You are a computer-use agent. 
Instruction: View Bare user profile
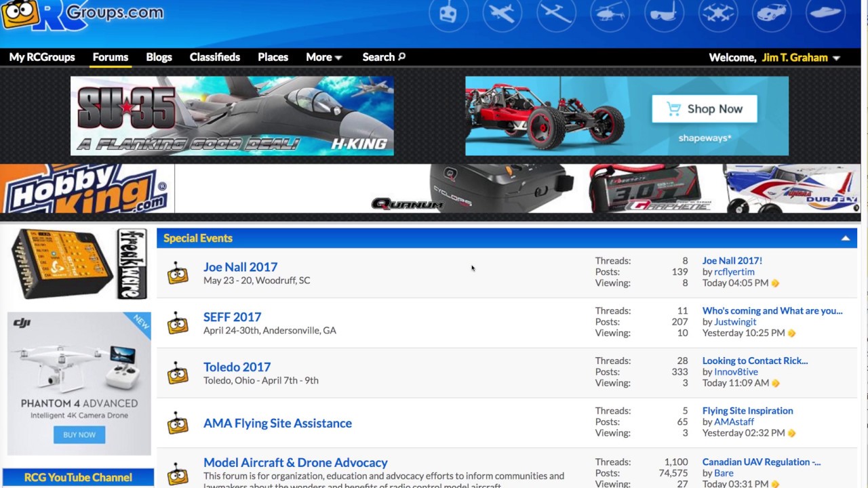click(724, 473)
